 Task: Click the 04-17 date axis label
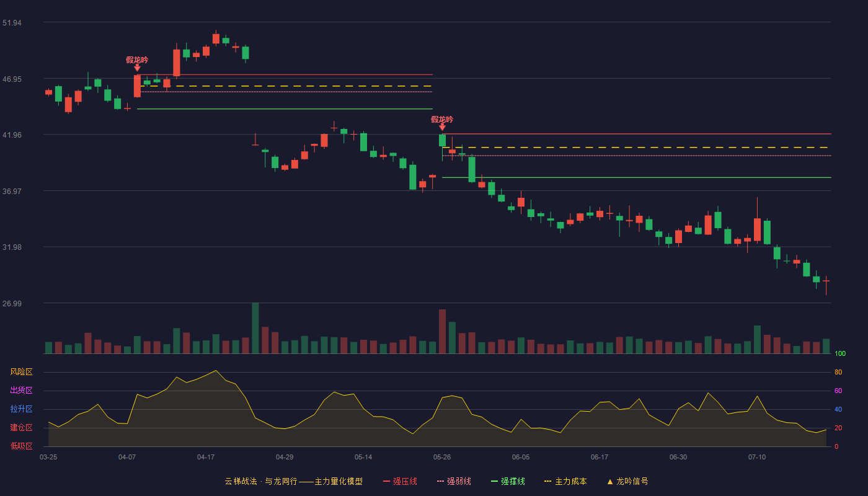206,457
